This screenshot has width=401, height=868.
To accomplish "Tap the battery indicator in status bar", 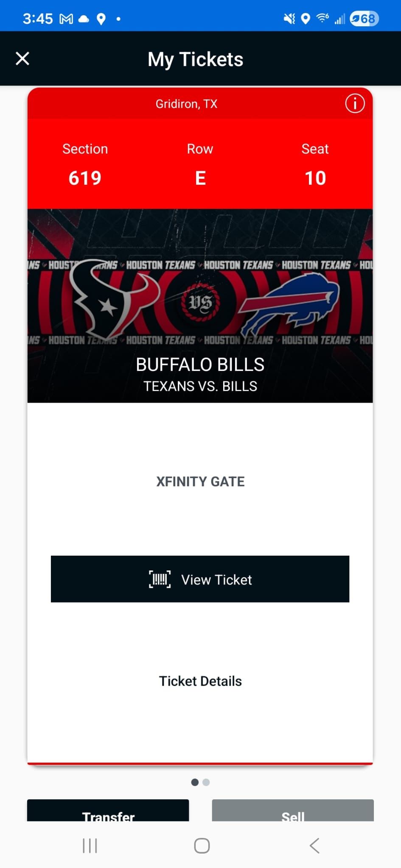I will tap(364, 19).
